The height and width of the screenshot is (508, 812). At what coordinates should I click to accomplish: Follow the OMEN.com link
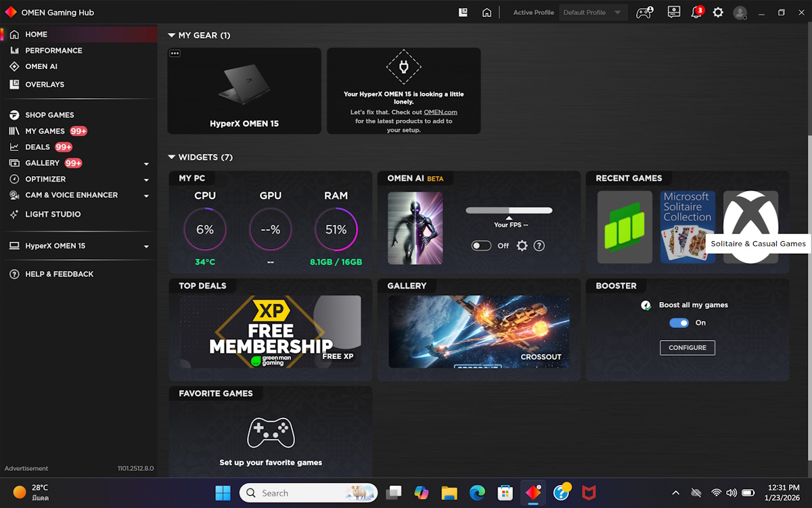tap(441, 112)
